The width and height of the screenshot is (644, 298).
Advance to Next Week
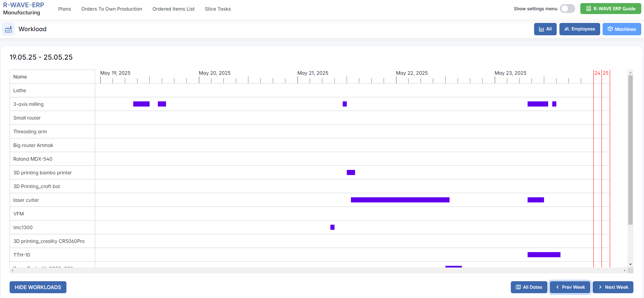pos(613,287)
